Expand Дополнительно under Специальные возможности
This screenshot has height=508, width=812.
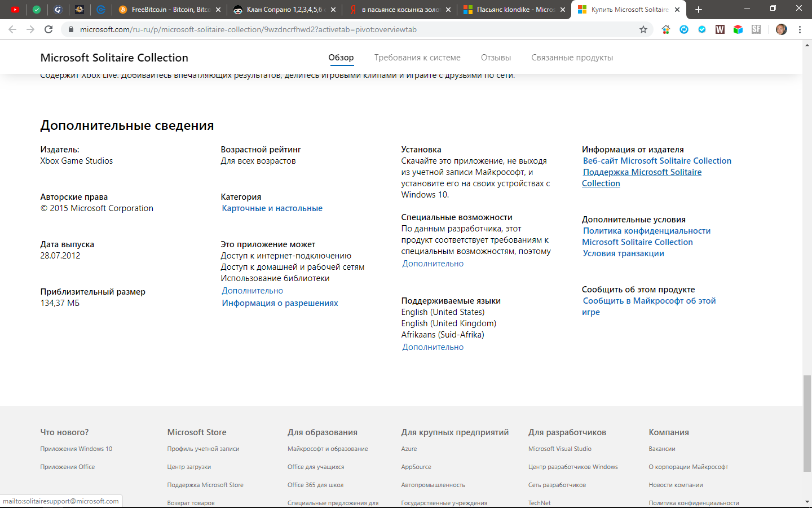coord(433,264)
